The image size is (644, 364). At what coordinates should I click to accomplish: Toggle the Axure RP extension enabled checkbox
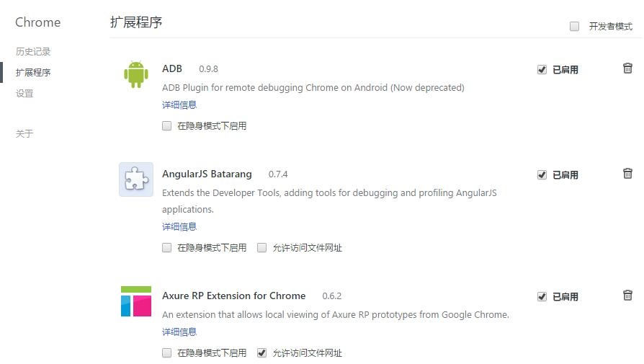pos(542,297)
